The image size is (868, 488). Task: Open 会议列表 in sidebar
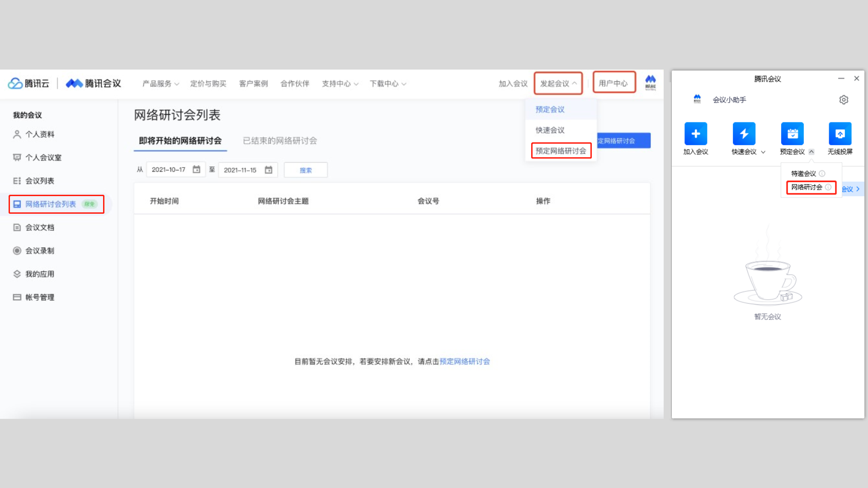(x=40, y=181)
